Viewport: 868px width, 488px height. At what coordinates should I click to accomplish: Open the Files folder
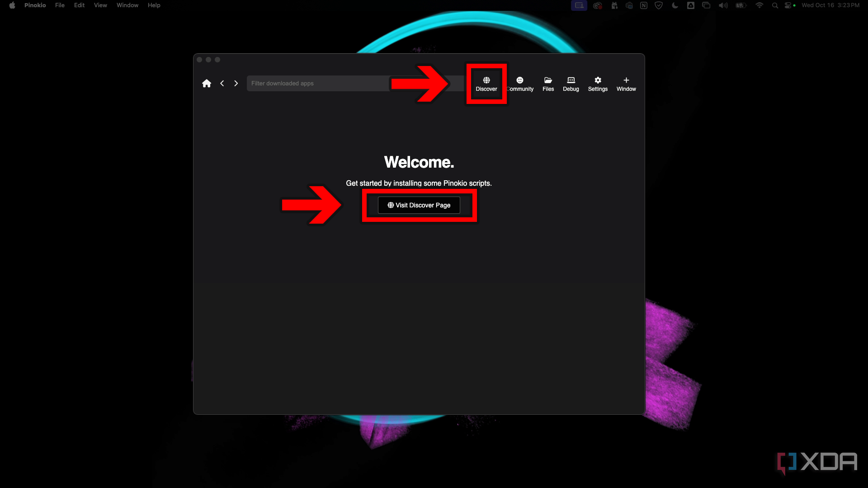(548, 84)
